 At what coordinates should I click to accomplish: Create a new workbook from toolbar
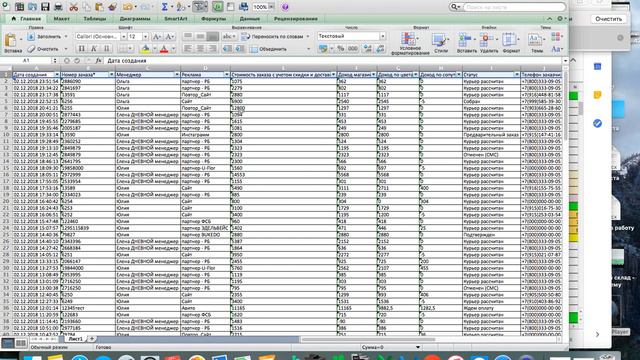[6, 7]
